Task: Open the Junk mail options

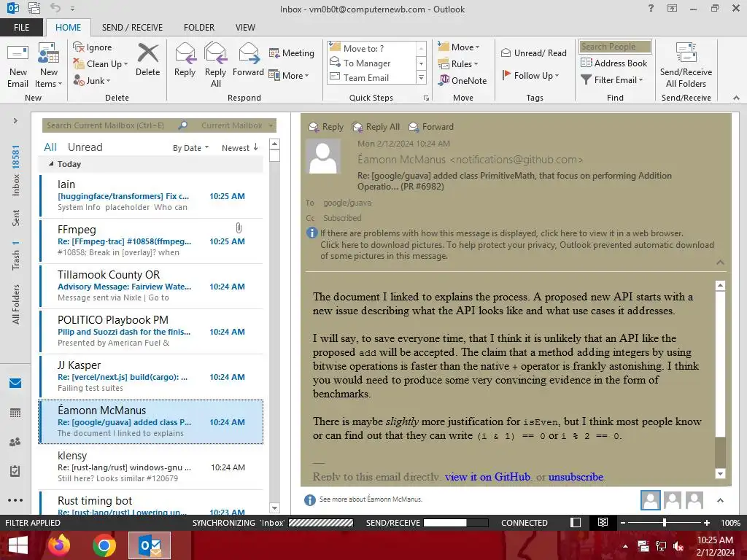Action: coord(92,80)
